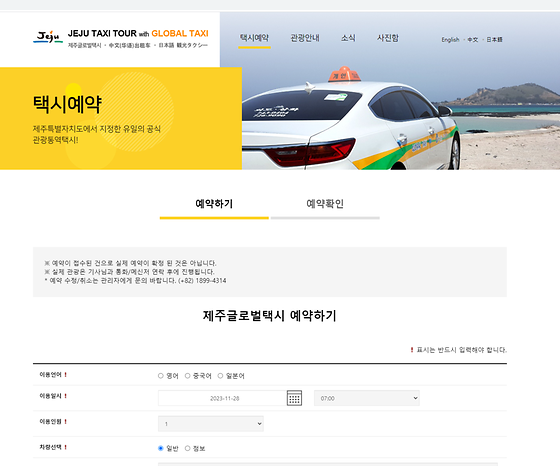Open the 소식 menu item

tap(348, 38)
